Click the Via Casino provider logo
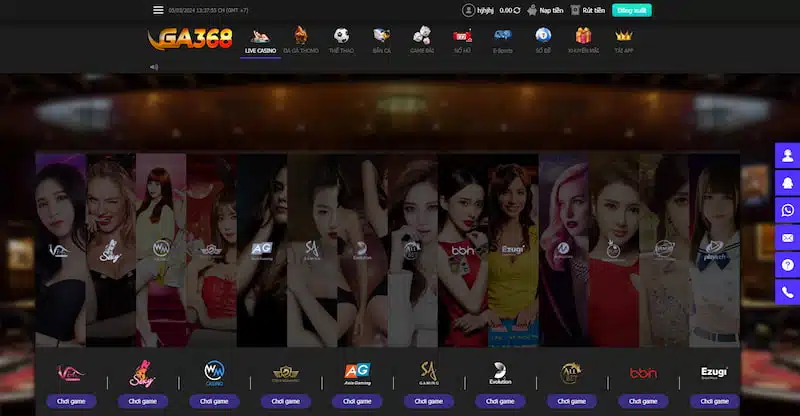 click(71, 374)
